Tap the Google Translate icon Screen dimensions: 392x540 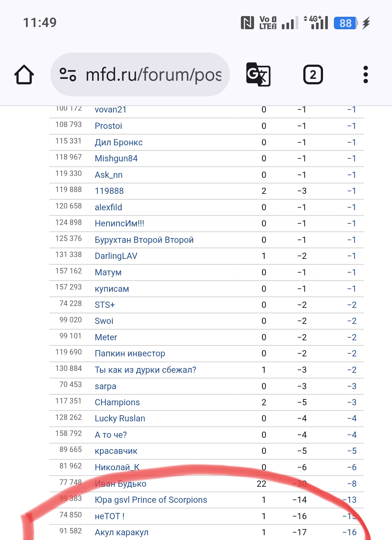click(x=258, y=74)
